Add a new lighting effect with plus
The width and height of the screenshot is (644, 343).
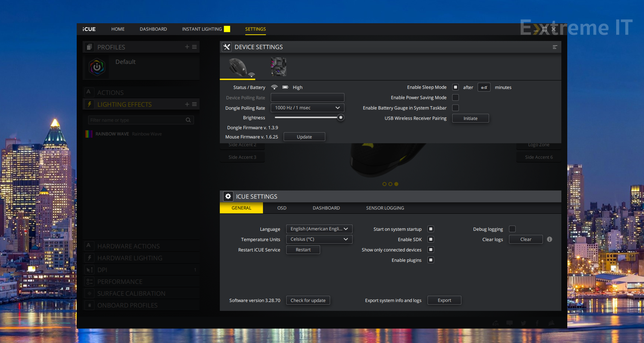pos(187,104)
